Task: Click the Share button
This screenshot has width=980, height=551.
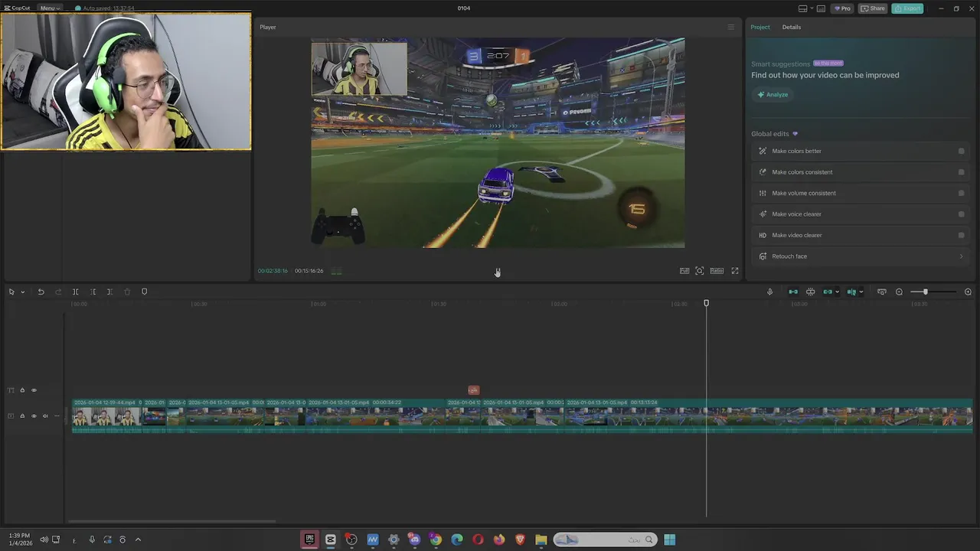Action: [873, 8]
